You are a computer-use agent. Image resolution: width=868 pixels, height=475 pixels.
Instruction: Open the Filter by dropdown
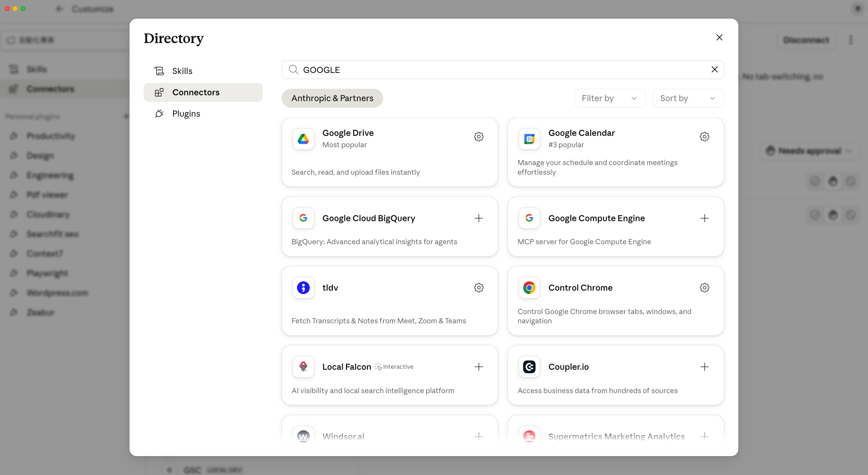pos(610,98)
